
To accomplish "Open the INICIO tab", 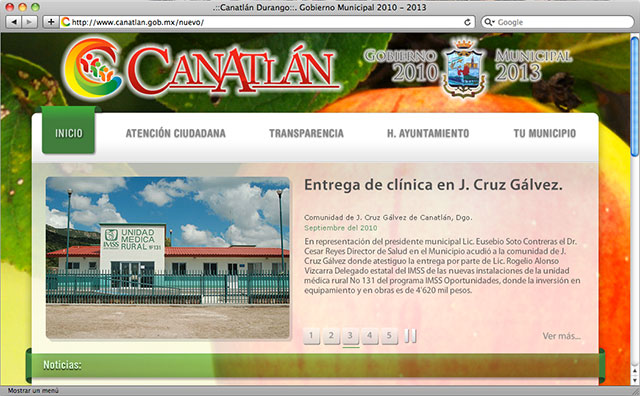I will (69, 133).
